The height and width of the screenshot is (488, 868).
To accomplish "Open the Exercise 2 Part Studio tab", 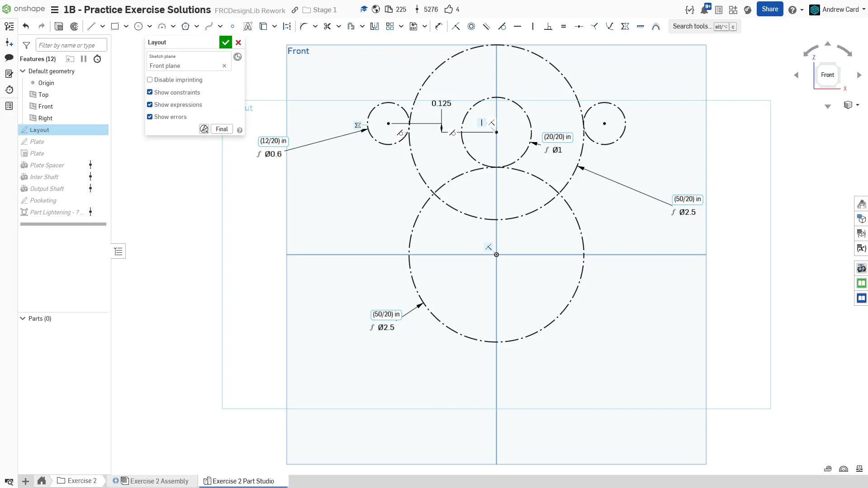I will click(x=243, y=481).
